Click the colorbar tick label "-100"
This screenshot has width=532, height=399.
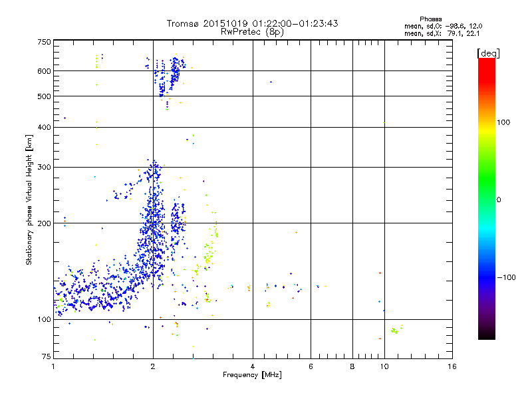tap(506, 277)
